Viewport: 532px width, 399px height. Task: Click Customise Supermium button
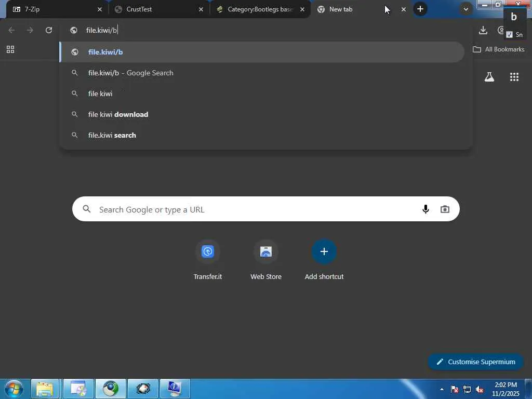click(x=476, y=362)
